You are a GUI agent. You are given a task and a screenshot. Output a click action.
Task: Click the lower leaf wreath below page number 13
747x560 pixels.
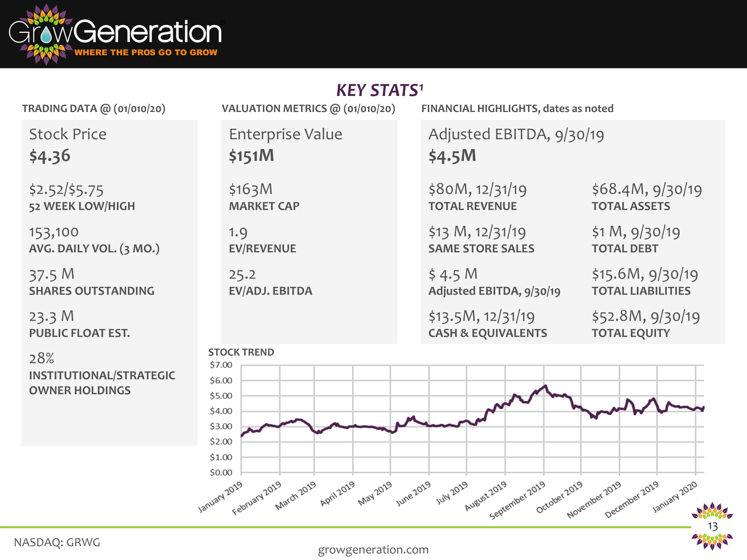click(x=712, y=541)
